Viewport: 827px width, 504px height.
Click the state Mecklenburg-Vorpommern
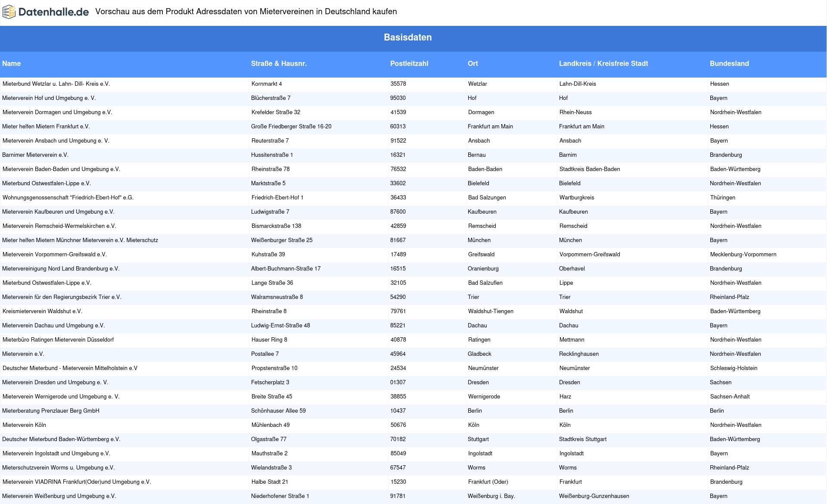(743, 255)
